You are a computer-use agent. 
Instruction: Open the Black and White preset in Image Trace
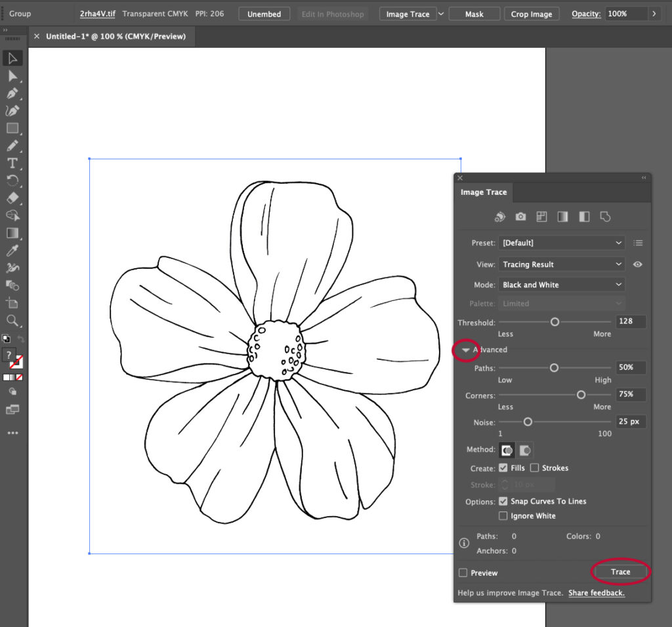[x=584, y=216]
